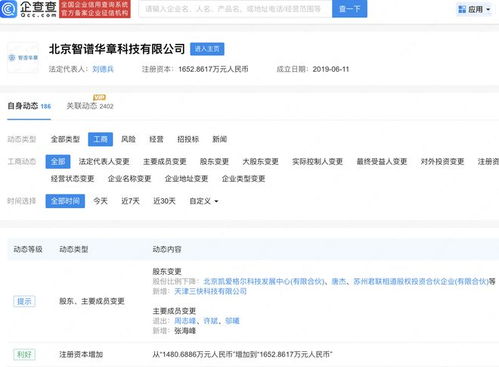Select 经营 dynamic type filter
499x367 pixels.
pyautogui.click(x=156, y=139)
